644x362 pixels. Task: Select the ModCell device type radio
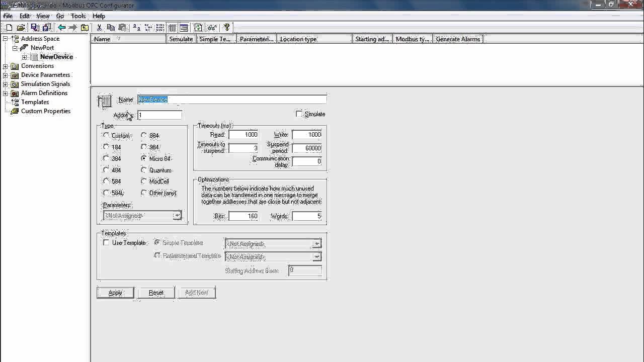[144, 181]
